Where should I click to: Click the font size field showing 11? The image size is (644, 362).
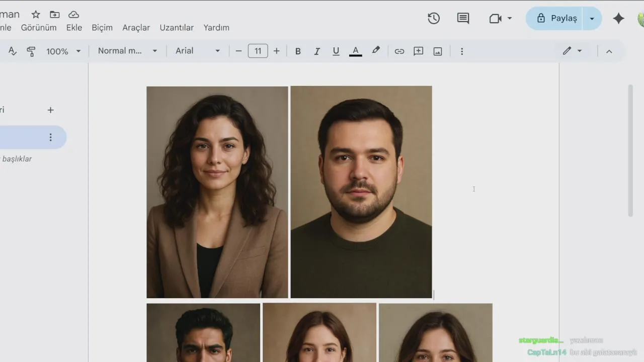pyautogui.click(x=258, y=51)
